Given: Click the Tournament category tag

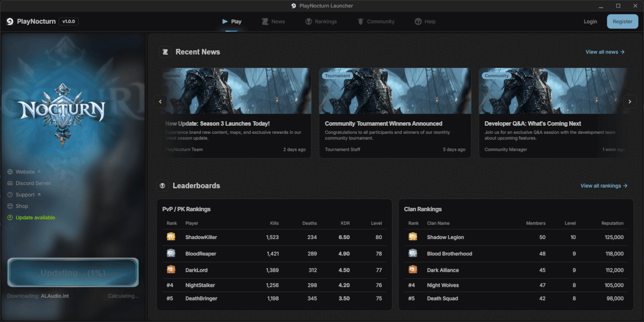Looking at the screenshot, I should coord(338,76).
